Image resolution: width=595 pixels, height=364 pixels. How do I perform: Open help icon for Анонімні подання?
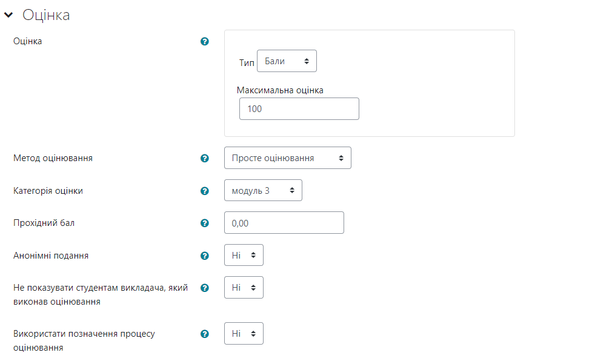[205, 256]
